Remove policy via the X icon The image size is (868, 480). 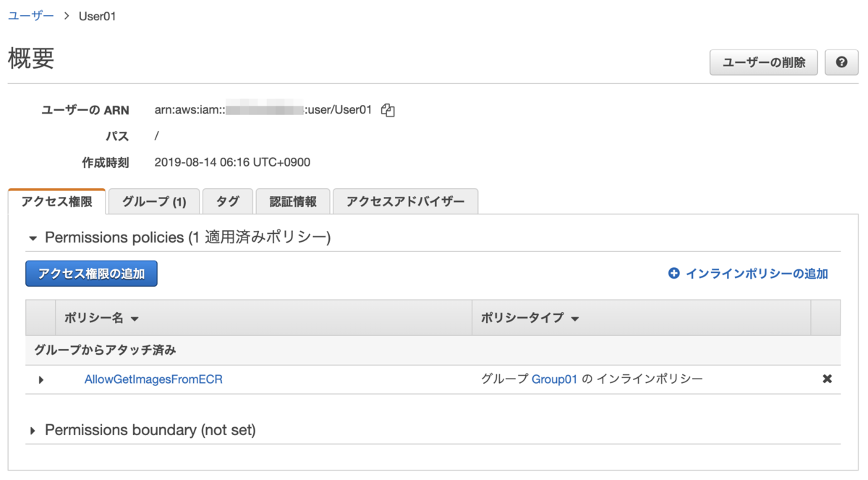[826, 379]
